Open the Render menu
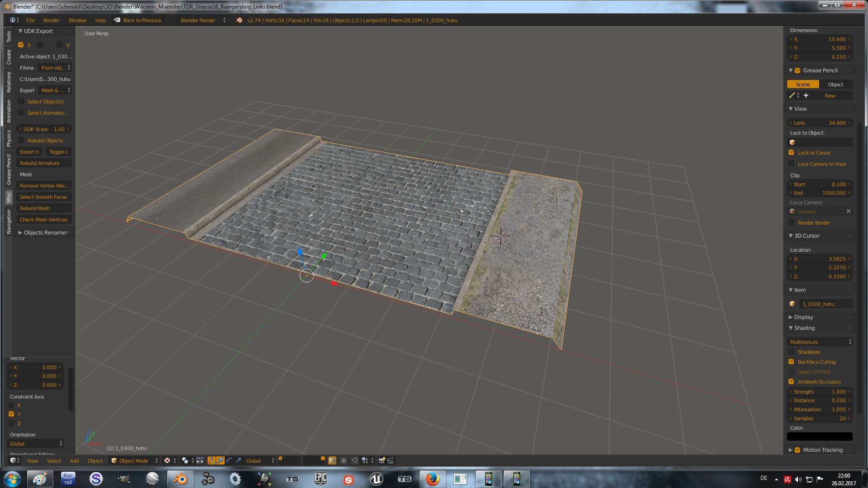This screenshot has height=488, width=868. point(51,20)
